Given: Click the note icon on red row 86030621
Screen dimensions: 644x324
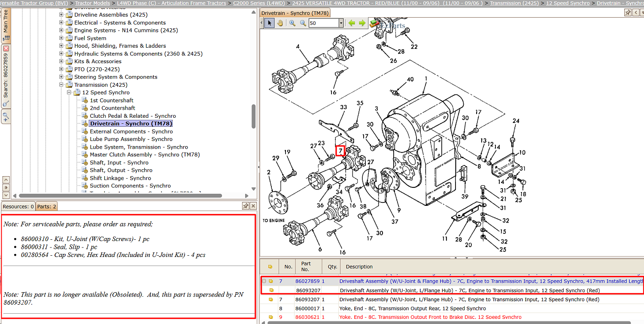Looking at the screenshot, I should point(271,317).
